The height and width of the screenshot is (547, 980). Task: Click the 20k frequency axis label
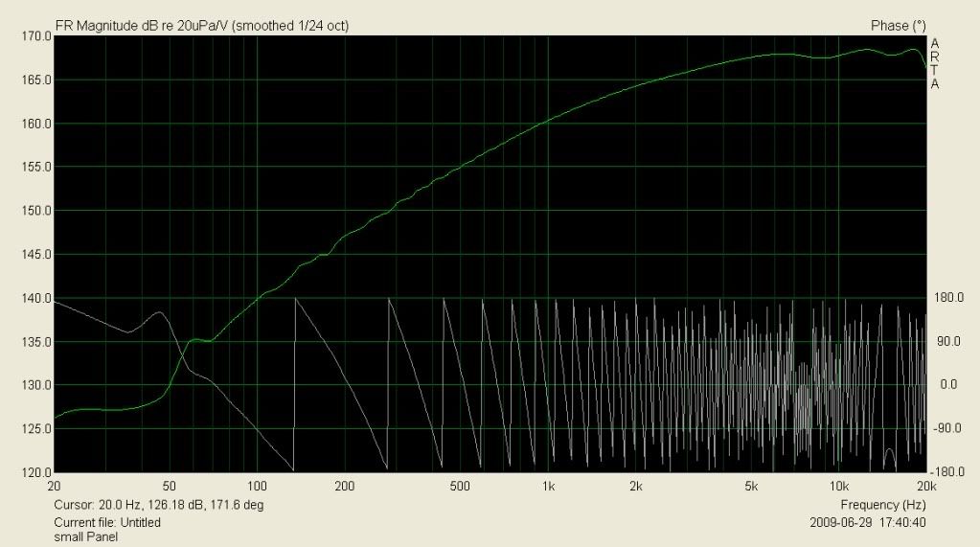[926, 487]
